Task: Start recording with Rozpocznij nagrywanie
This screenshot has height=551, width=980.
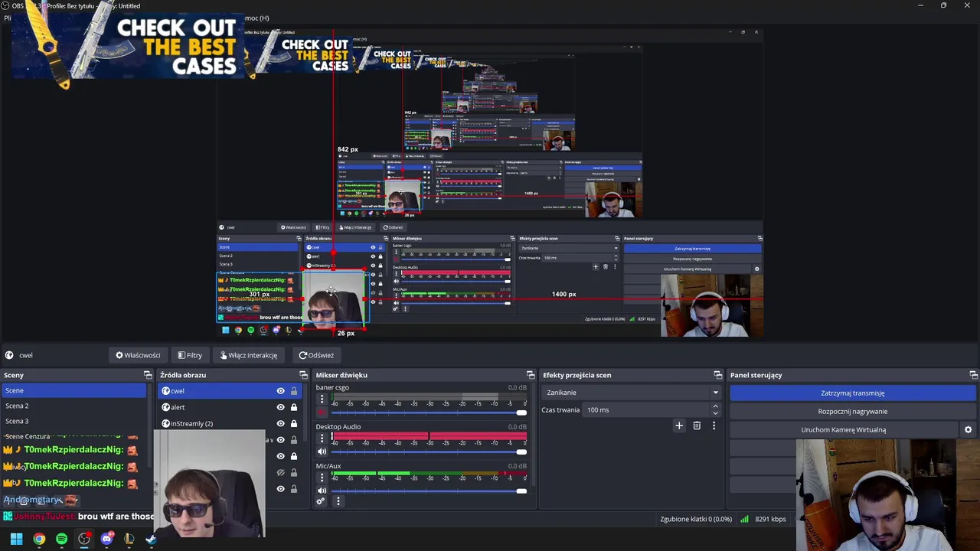Action: point(852,412)
